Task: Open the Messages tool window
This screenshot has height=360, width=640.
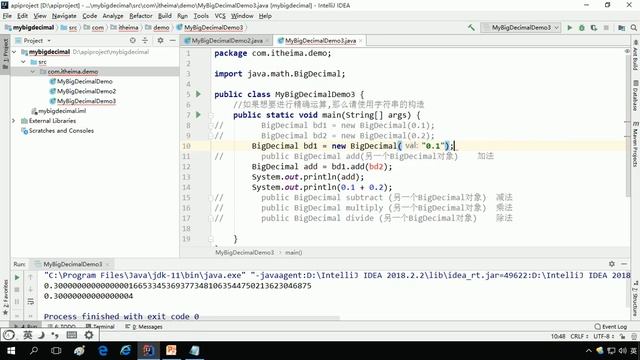Action: tap(144, 327)
